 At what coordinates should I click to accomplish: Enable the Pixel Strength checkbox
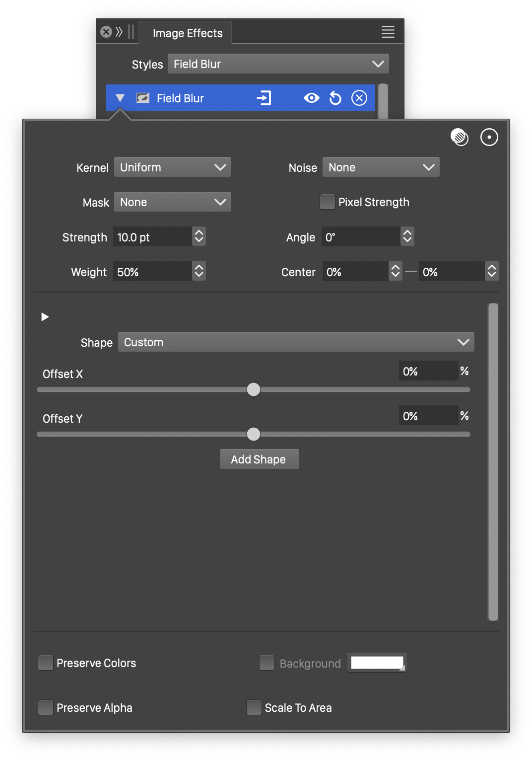click(328, 202)
